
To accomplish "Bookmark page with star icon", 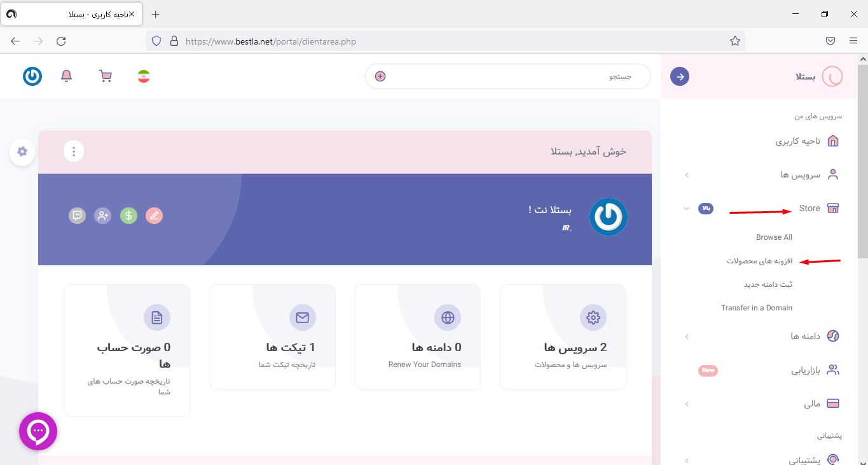I will [735, 41].
